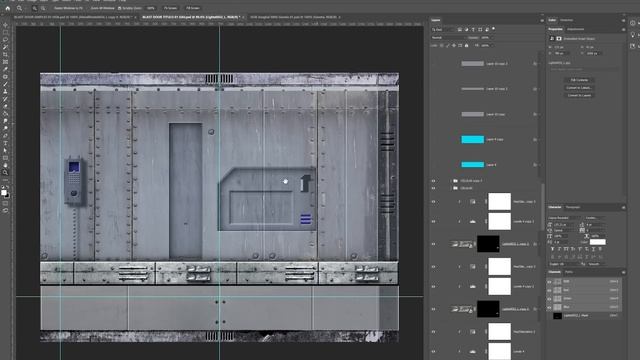
Task: Choose Zoom Out mode in options bar
Action: 42,8
